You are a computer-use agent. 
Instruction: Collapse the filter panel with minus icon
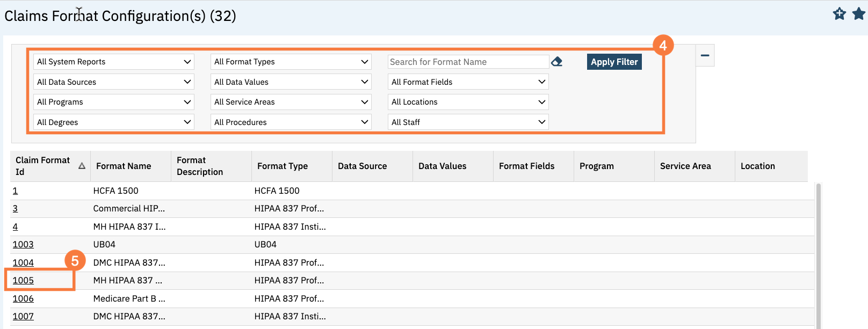click(x=705, y=55)
